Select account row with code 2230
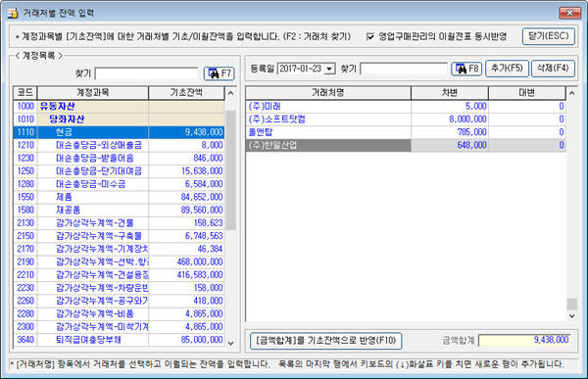Screen dimensions: 588x379 [119, 288]
